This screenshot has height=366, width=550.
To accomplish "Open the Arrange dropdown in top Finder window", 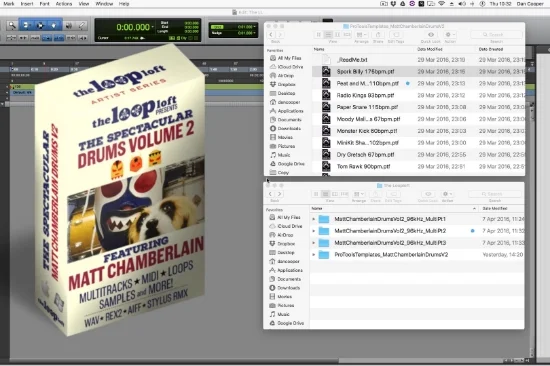I will pos(361,35).
